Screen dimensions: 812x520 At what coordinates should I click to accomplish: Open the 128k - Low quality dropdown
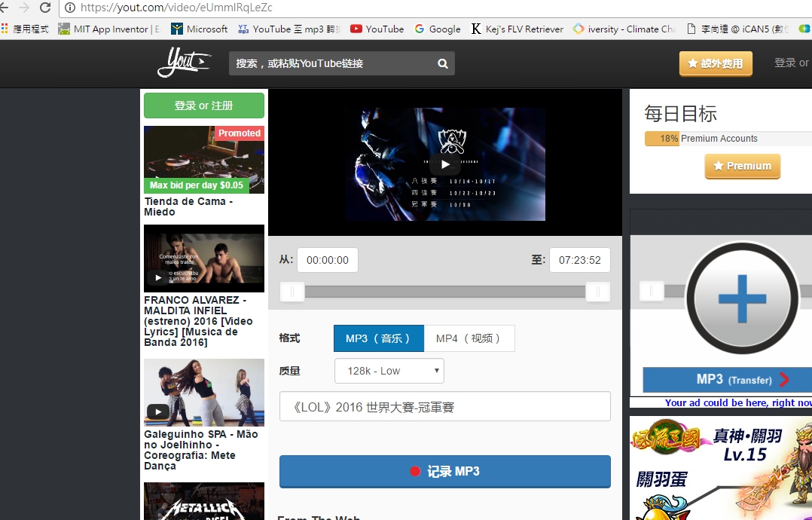click(389, 371)
